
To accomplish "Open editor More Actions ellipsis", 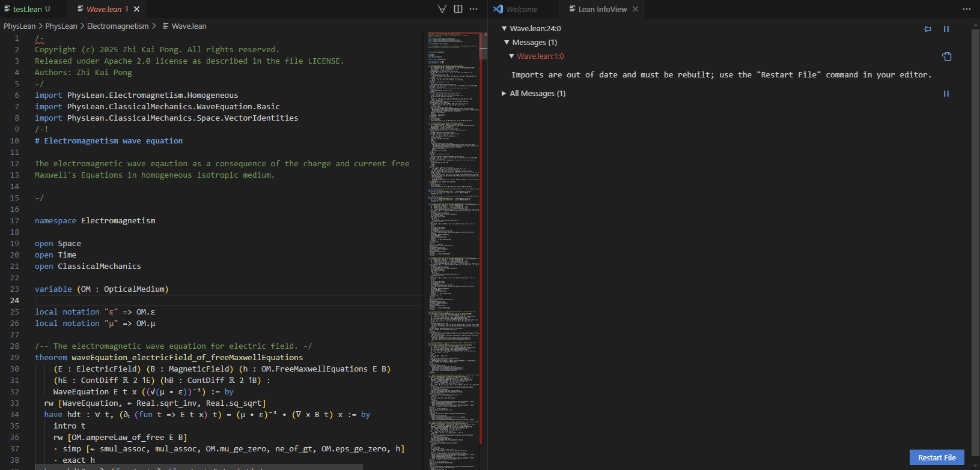I will pos(473,9).
